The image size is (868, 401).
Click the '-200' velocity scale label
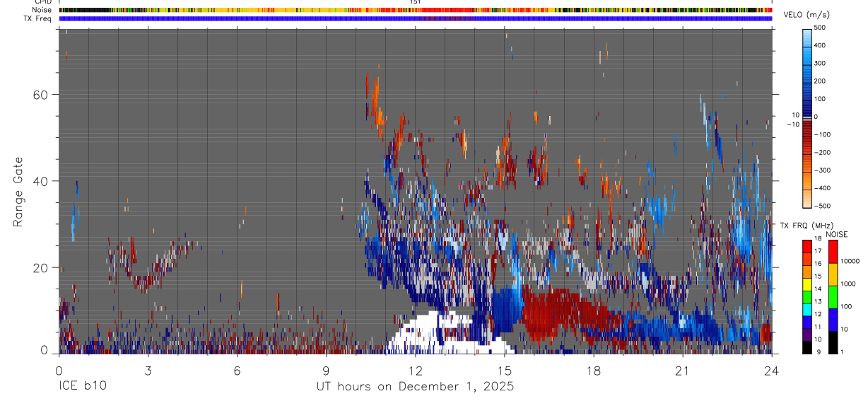(x=823, y=152)
